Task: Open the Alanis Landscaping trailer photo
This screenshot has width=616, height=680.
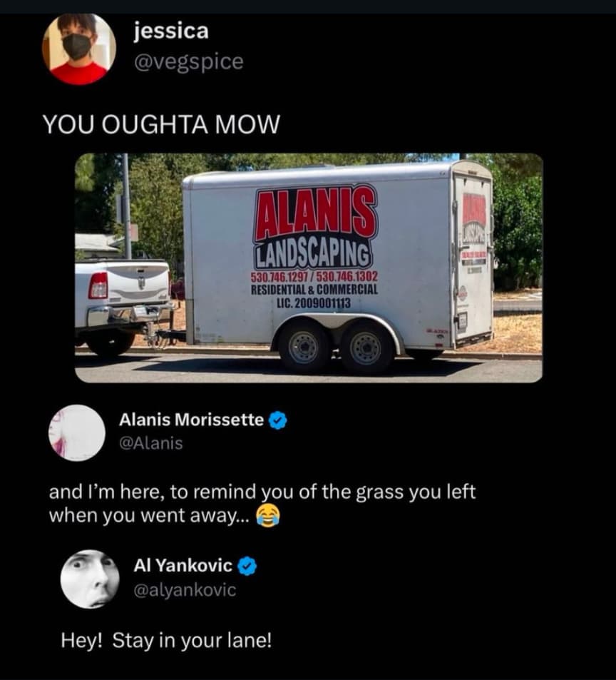Action: pyautogui.click(x=309, y=268)
